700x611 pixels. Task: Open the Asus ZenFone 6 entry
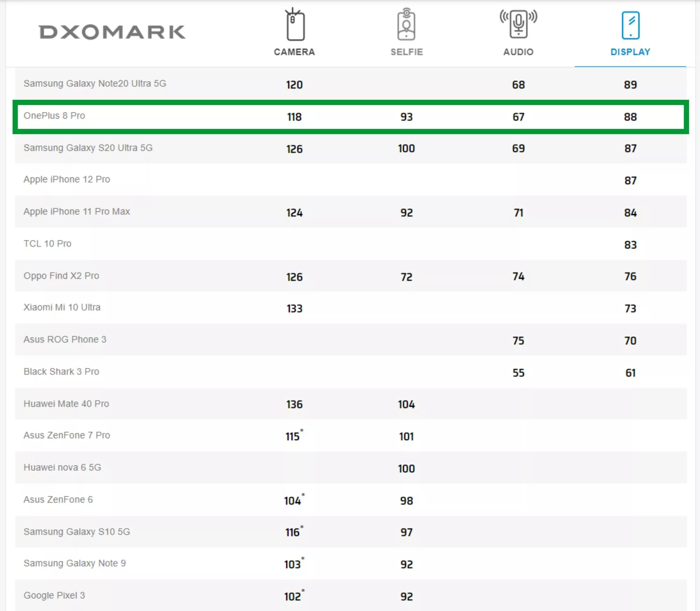pos(58,500)
